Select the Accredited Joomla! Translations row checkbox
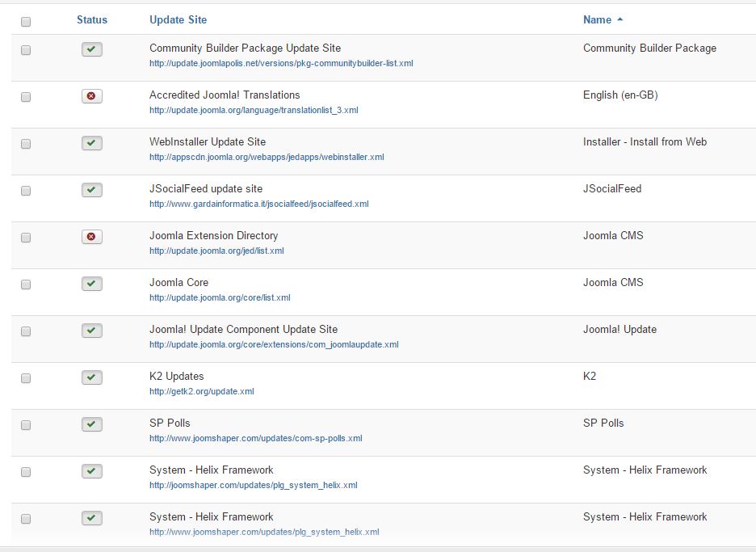The height and width of the screenshot is (552, 756). 26,97
